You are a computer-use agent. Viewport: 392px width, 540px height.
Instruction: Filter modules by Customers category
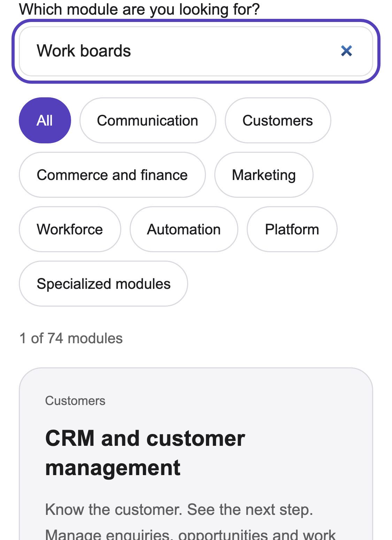click(278, 120)
